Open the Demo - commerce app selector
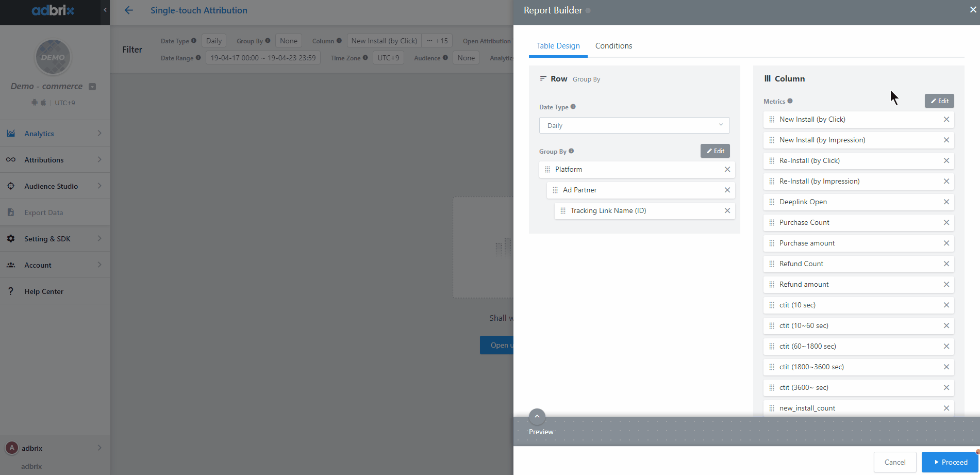Viewport: 980px width, 475px height. 92,87
